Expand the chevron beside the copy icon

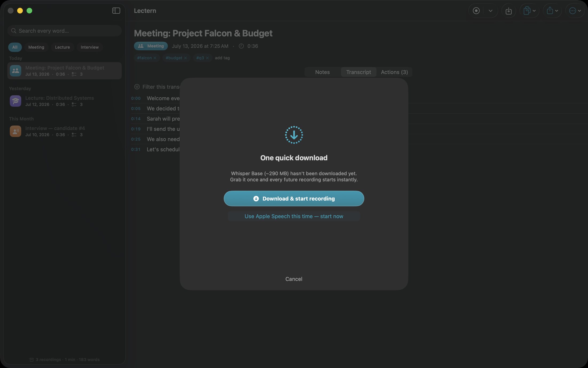(x=534, y=11)
